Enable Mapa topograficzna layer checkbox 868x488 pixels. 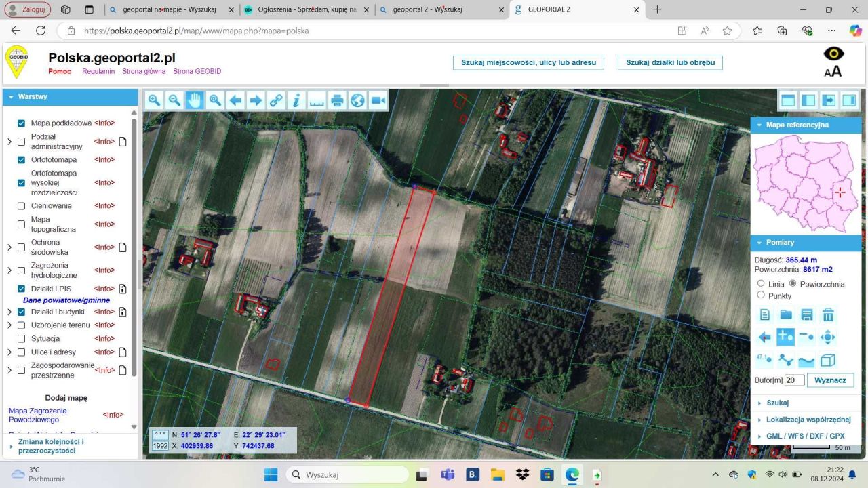(21, 224)
